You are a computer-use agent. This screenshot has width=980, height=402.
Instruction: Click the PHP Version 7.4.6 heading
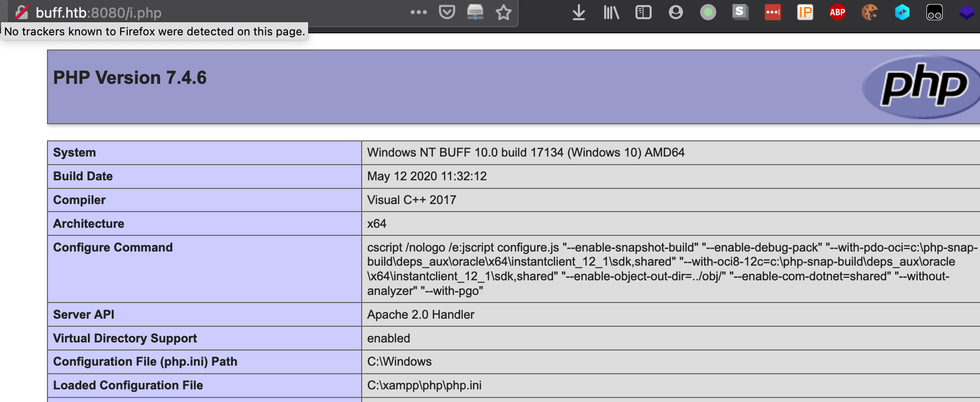[x=130, y=78]
